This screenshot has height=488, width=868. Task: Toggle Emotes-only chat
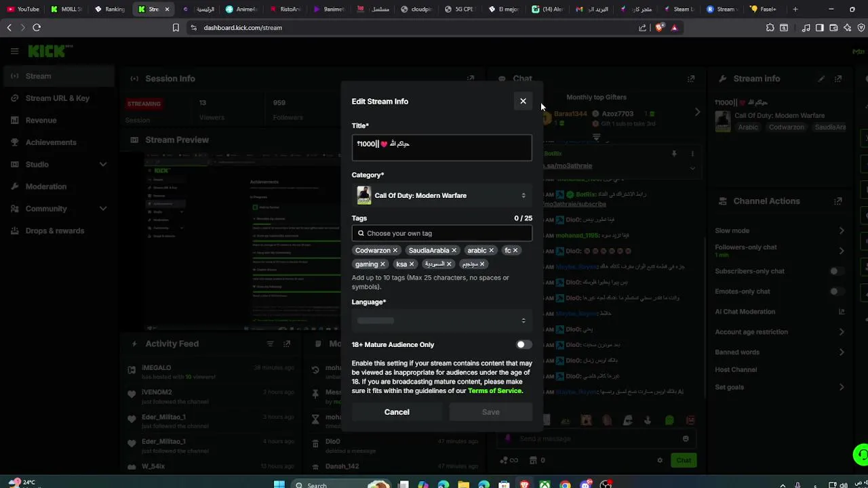[x=837, y=291]
